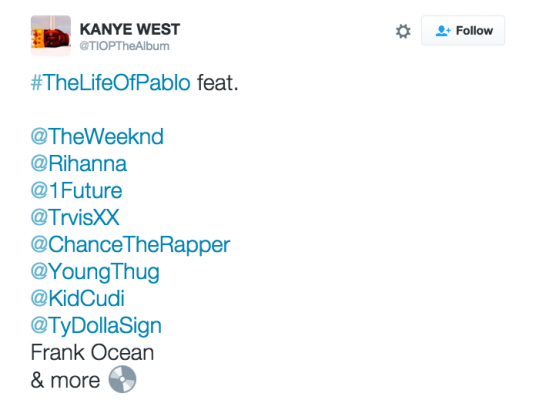This screenshot has height=400, width=536.
Task: Click the @YoungThug mention
Action: (x=95, y=272)
